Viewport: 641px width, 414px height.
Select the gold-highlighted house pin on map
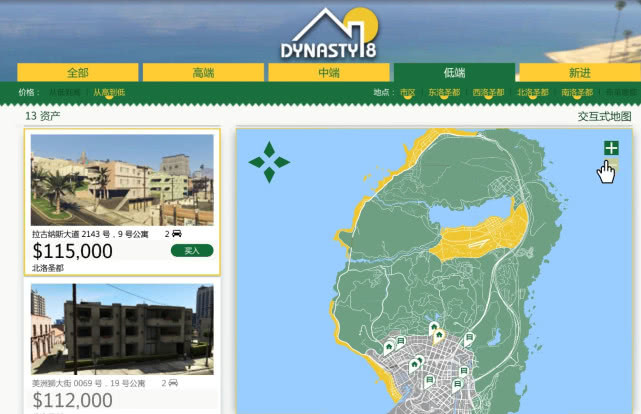[x=439, y=336]
